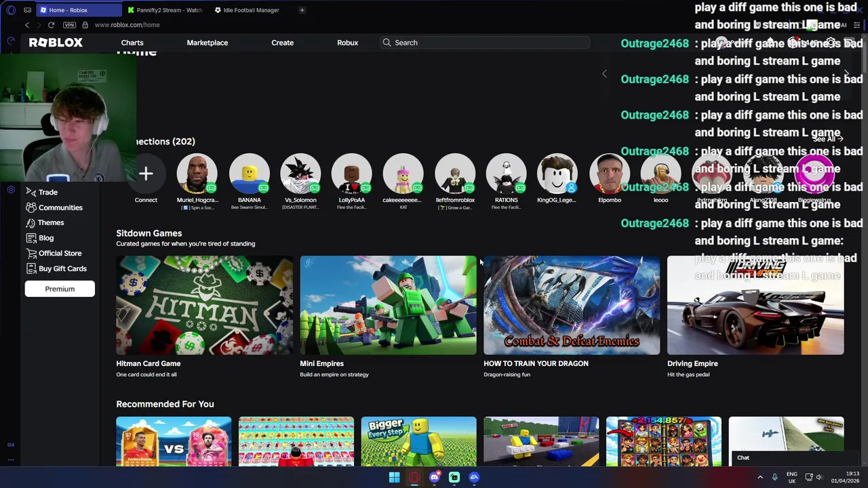Open RATIONS friend avatar
Screen dimensions: 868x488
pyautogui.click(x=506, y=174)
